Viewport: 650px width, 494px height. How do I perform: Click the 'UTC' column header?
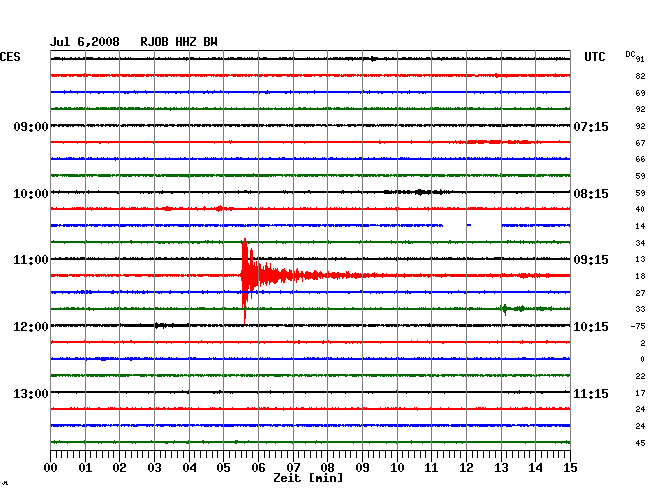pos(594,57)
